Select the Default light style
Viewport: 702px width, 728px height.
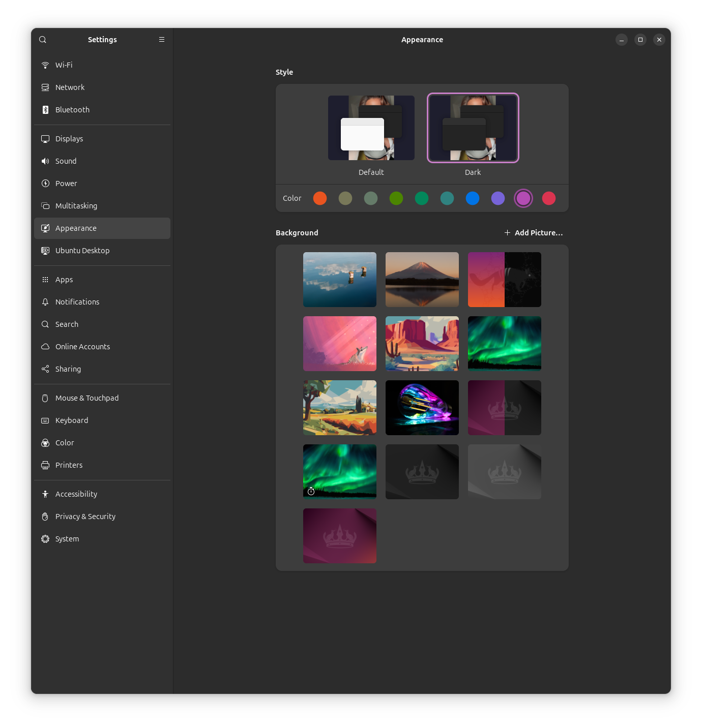pyautogui.click(x=371, y=128)
